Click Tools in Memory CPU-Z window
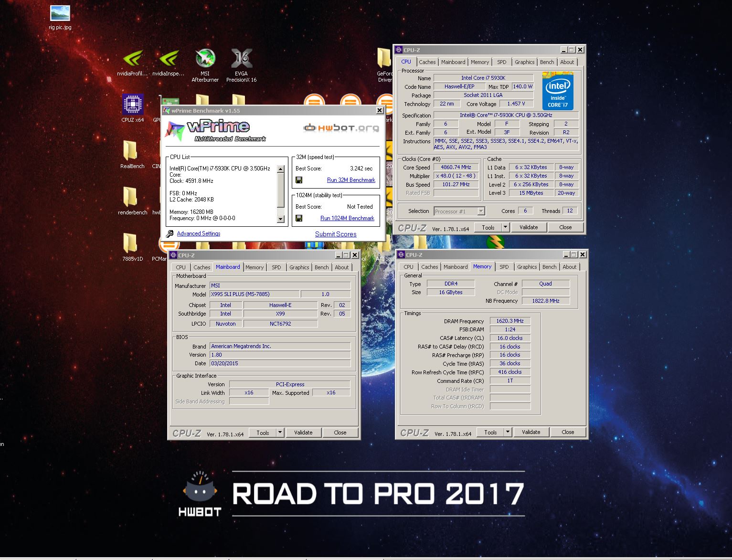 click(490, 432)
